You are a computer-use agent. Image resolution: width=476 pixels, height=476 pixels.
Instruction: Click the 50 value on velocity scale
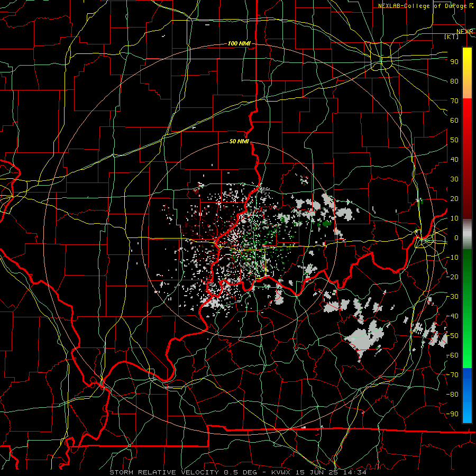454,140
